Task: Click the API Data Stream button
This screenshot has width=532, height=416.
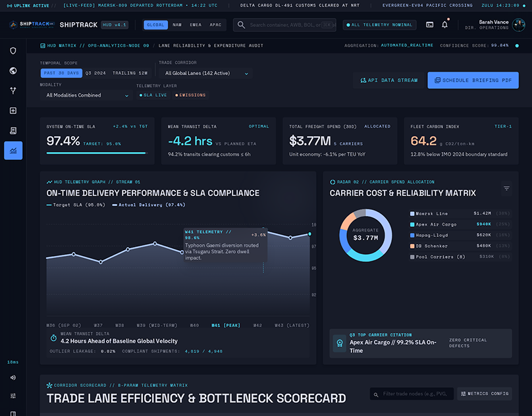Action: pos(389,80)
